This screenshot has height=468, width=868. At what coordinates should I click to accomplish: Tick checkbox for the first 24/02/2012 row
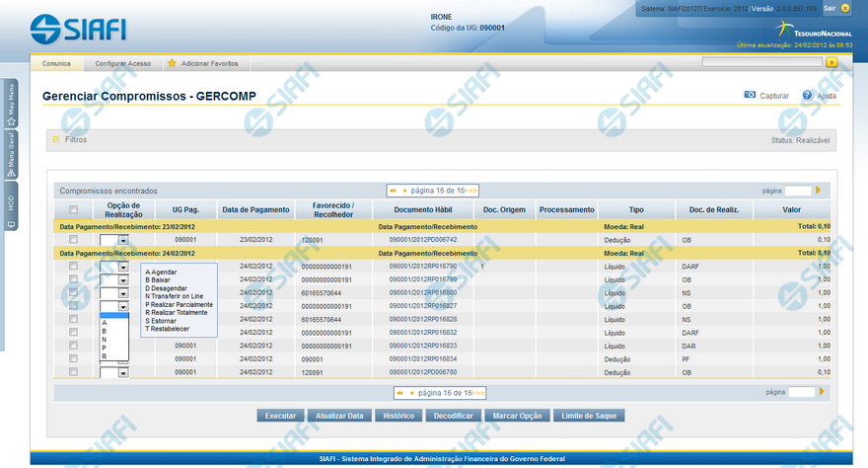(73, 266)
